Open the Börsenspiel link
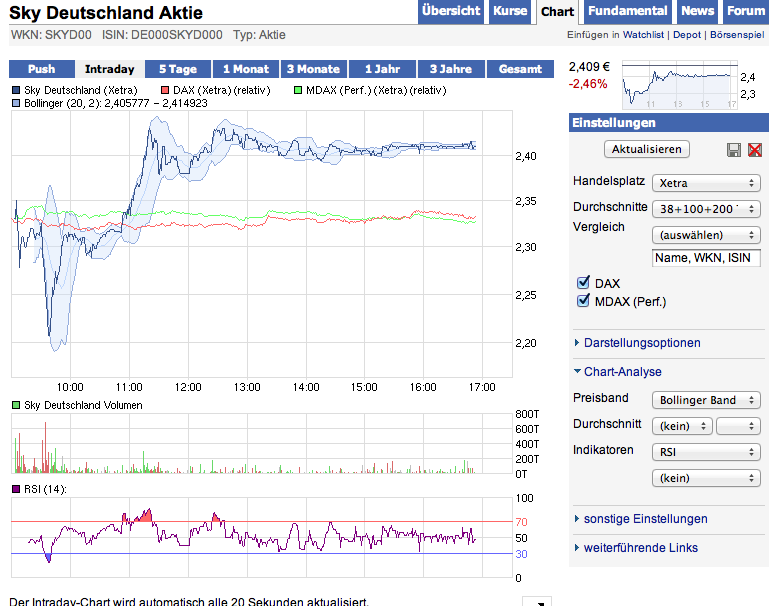772x606 pixels. pyautogui.click(x=737, y=35)
